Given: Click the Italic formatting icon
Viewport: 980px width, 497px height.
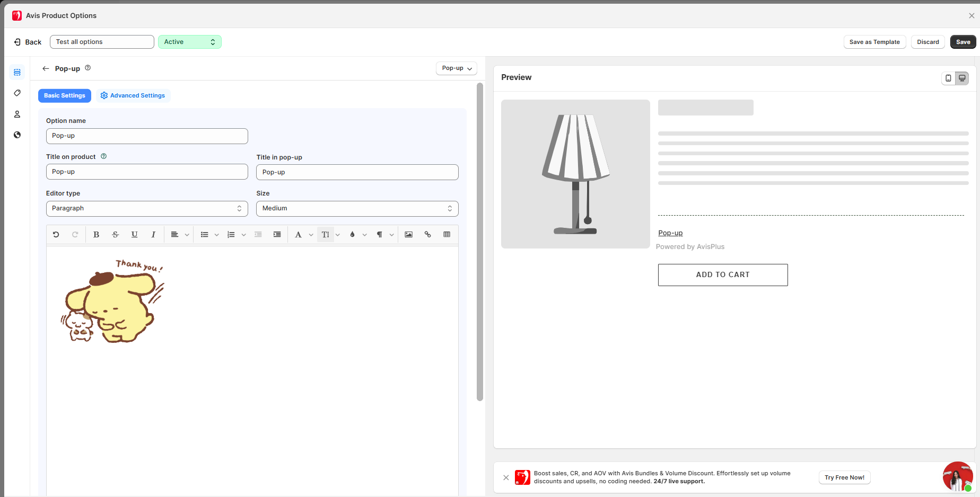Looking at the screenshot, I should 153,235.
